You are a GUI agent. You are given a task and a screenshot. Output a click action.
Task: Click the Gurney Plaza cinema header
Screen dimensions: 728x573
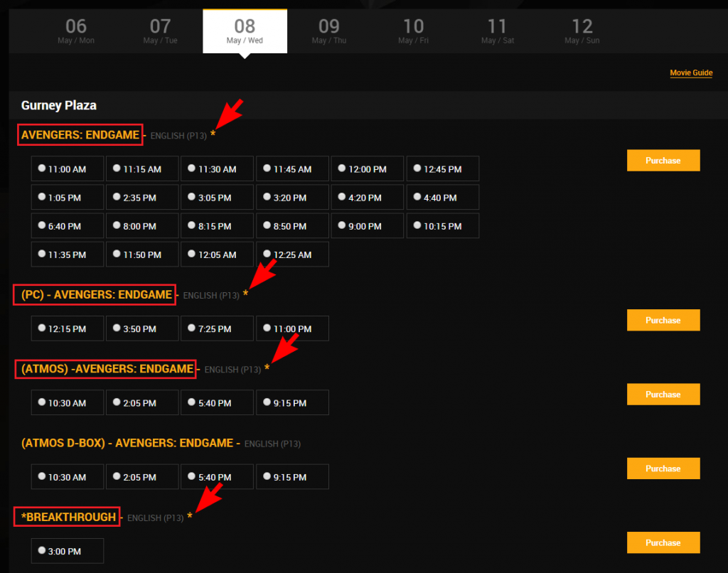[59, 105]
